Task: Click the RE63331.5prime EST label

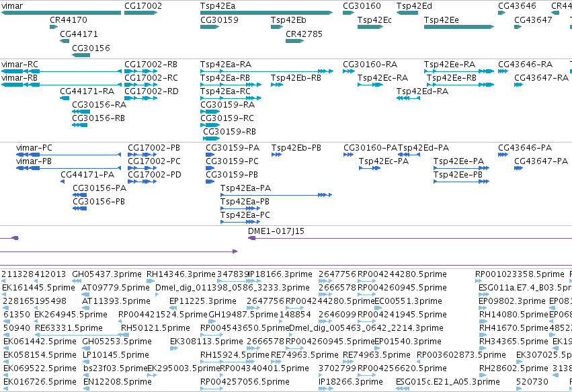Action: tap(69, 327)
